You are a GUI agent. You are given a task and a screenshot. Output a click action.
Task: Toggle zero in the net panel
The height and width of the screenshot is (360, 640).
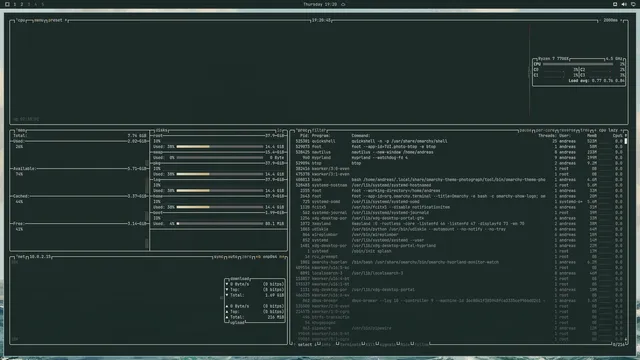[x=247, y=257]
